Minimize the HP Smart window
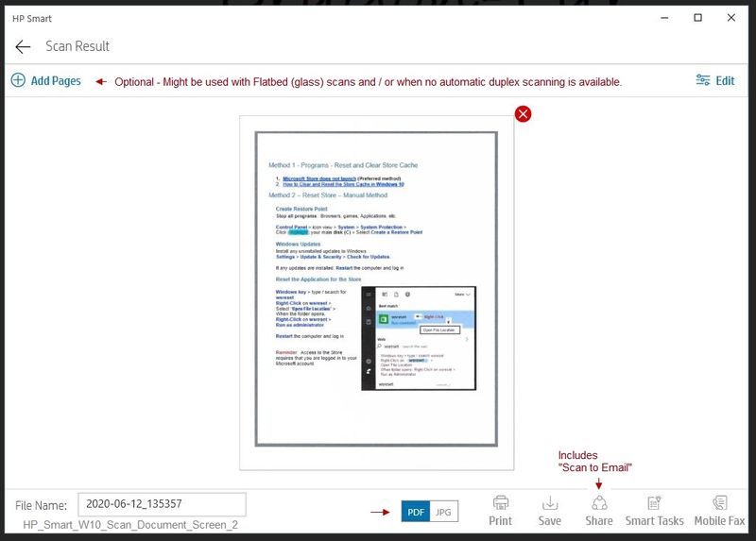The height and width of the screenshot is (541, 756). point(664,18)
